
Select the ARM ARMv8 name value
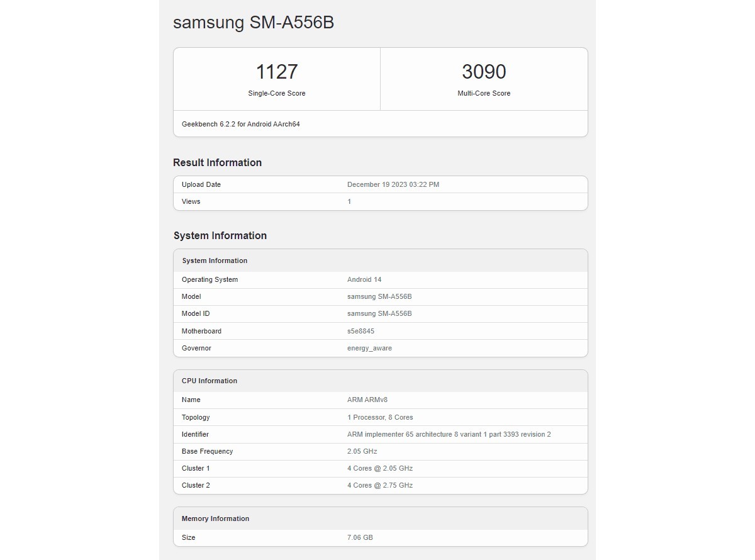(x=367, y=400)
